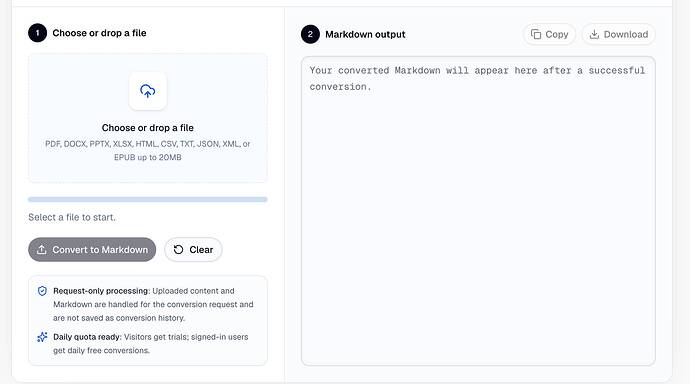Copy the Markdown output text
Image resolution: width=690 pixels, height=384 pixels.
click(549, 34)
